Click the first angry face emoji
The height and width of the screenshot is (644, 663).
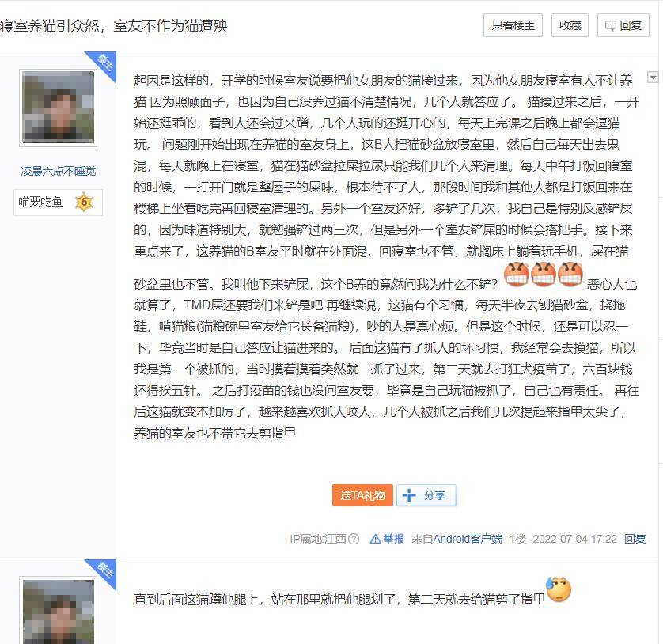coord(517,274)
